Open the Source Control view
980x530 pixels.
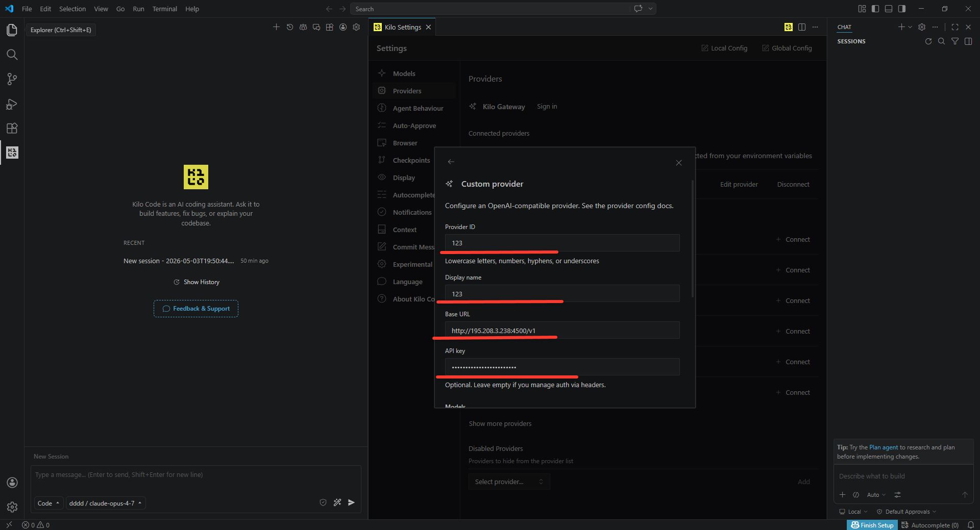coord(12,79)
